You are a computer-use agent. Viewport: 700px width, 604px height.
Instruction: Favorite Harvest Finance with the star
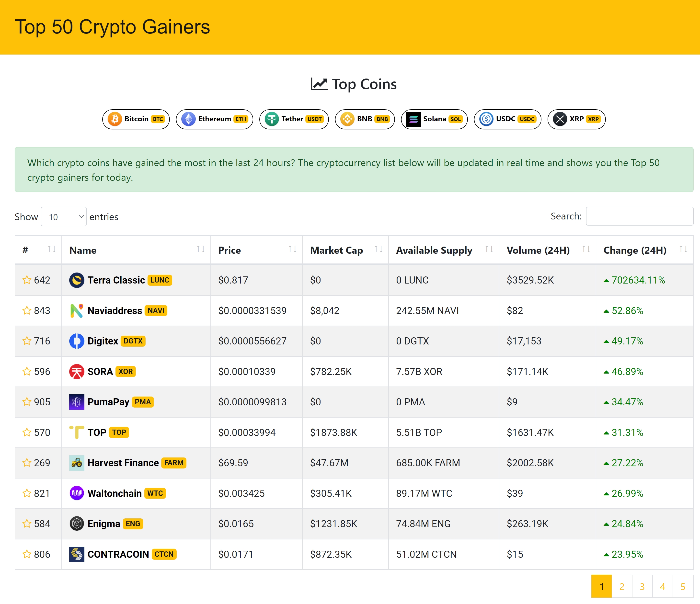pos(27,462)
